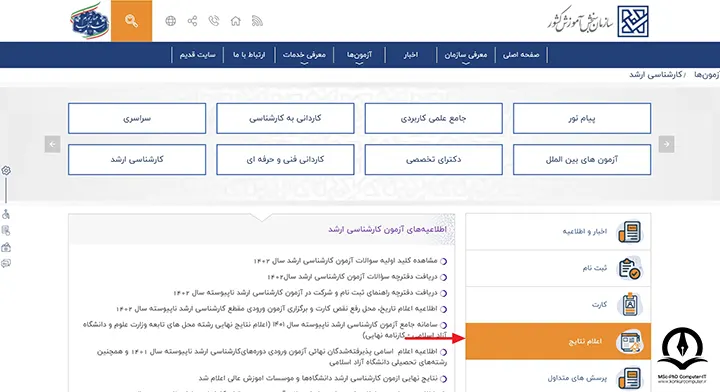The height and width of the screenshot is (392, 720).
Task: Select the جامع علمی کاربردی button
Action: 433,118
